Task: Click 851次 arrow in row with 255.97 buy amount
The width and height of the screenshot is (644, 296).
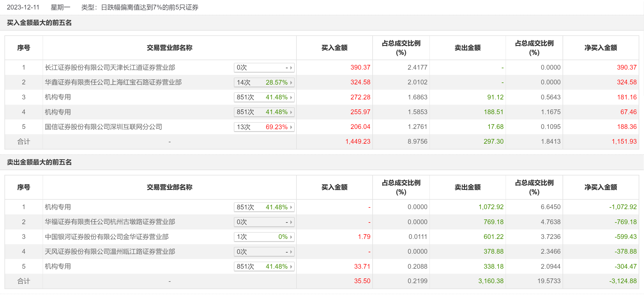Action: point(291,112)
